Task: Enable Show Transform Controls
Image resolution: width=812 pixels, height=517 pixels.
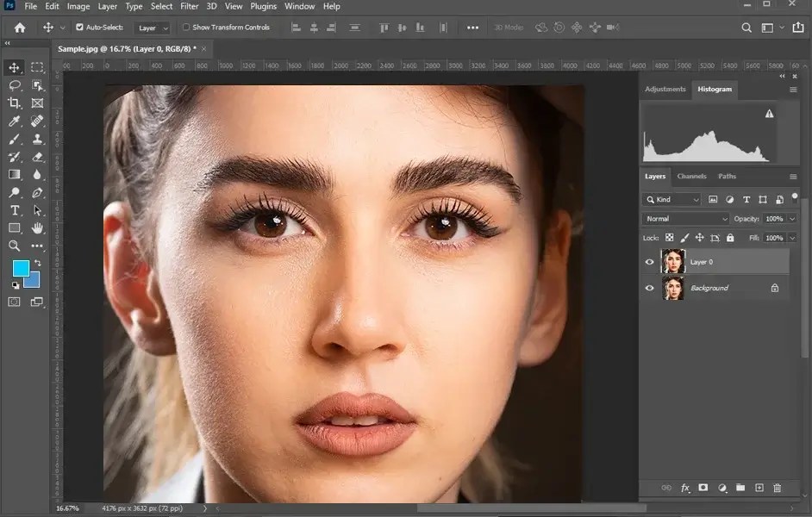Action: pos(186,27)
